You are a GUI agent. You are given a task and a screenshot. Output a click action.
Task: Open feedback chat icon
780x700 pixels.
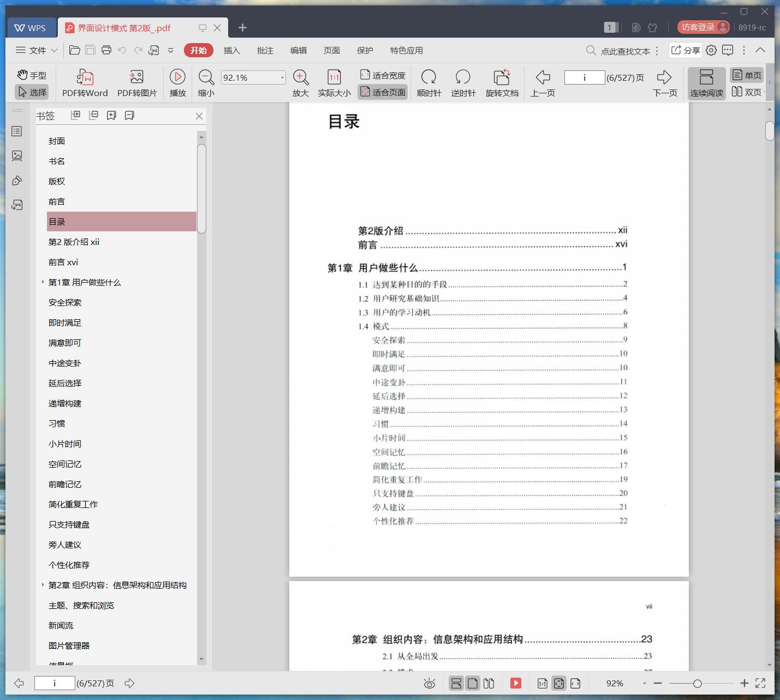(x=728, y=50)
